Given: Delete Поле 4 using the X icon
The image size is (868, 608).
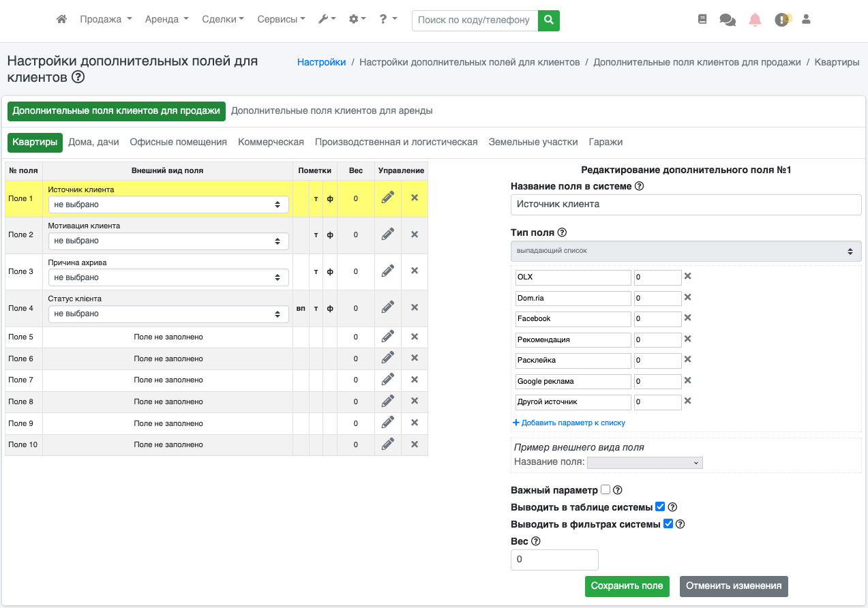Looking at the screenshot, I should coord(414,307).
